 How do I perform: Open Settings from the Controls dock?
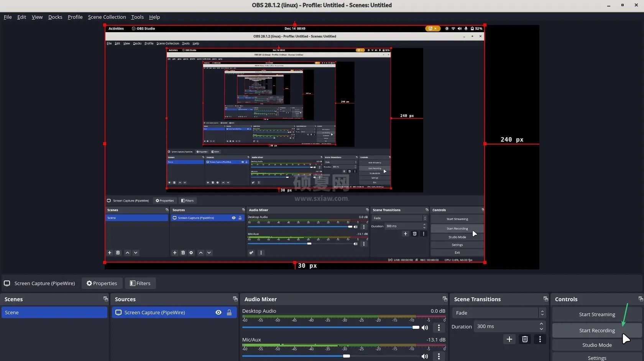tap(597, 358)
